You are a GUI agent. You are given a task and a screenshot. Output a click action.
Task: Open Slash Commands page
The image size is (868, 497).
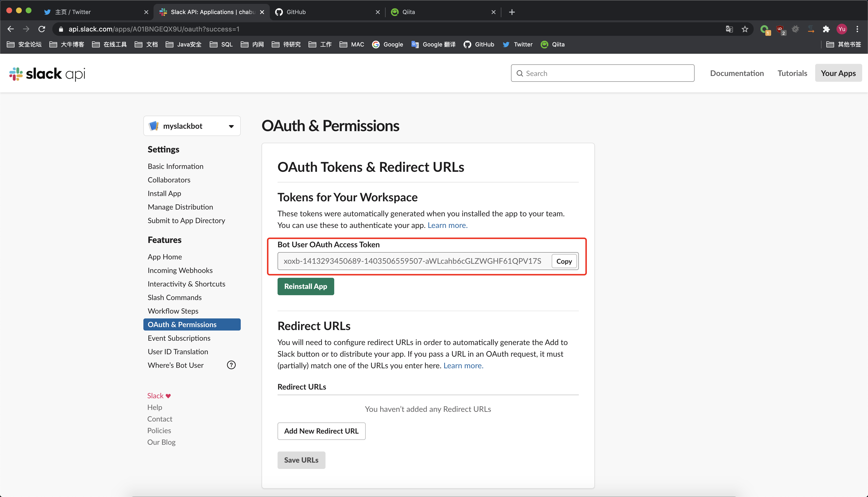point(175,297)
